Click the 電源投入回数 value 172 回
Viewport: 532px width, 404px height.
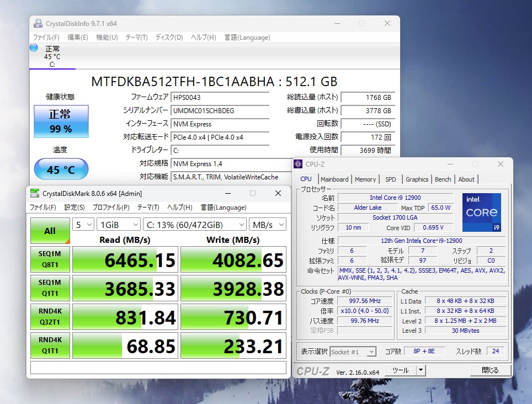point(368,137)
